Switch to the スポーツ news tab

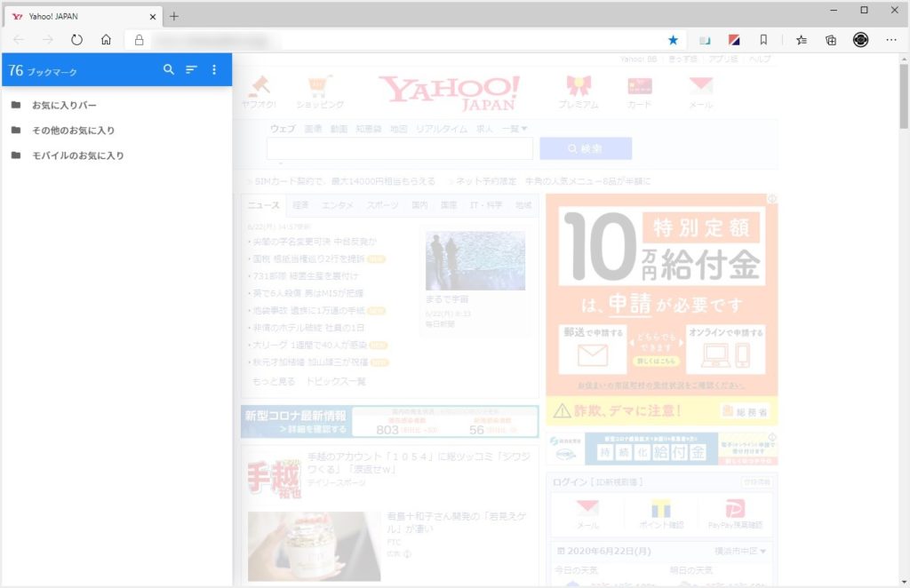pos(382,205)
